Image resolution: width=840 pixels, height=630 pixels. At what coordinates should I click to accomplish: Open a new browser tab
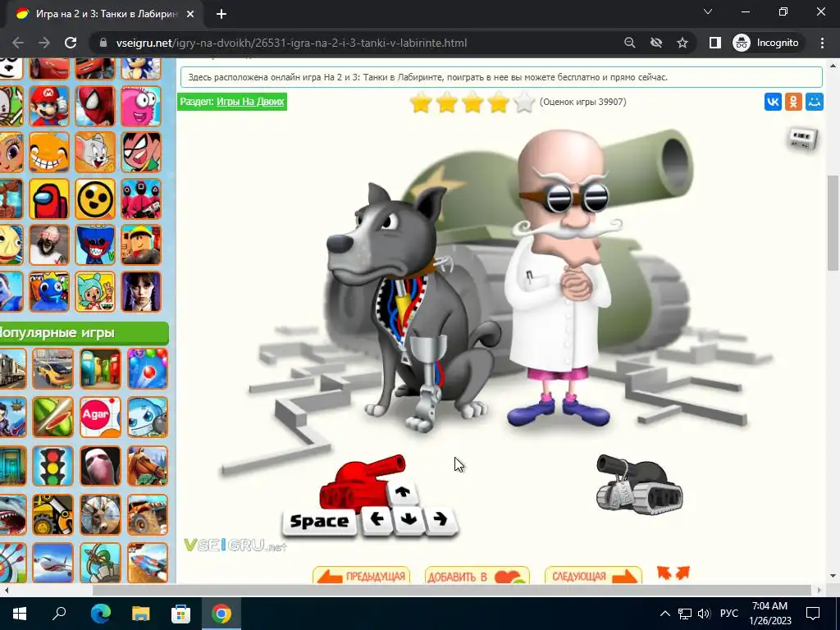pos(221,15)
